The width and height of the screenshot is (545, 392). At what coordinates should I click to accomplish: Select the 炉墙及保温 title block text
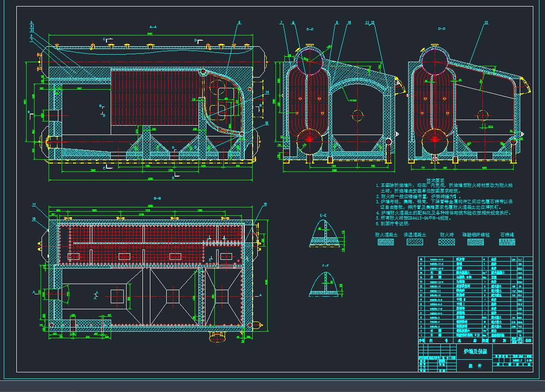tap(475, 351)
